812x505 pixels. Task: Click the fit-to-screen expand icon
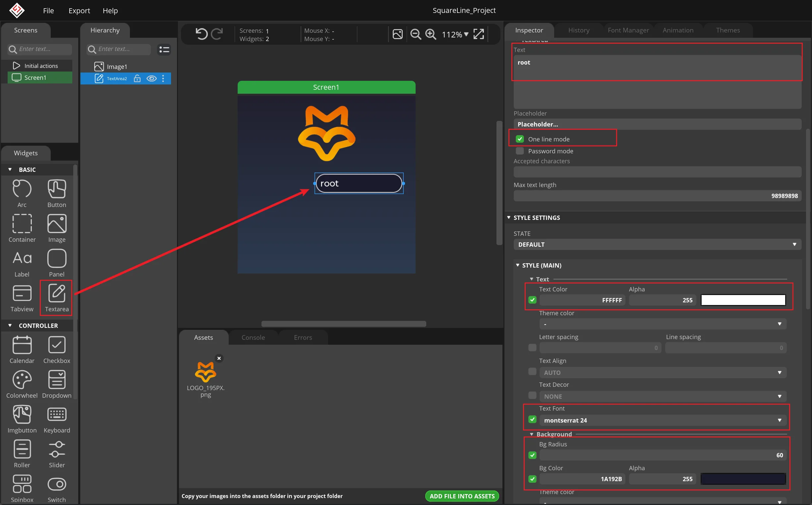pos(479,34)
